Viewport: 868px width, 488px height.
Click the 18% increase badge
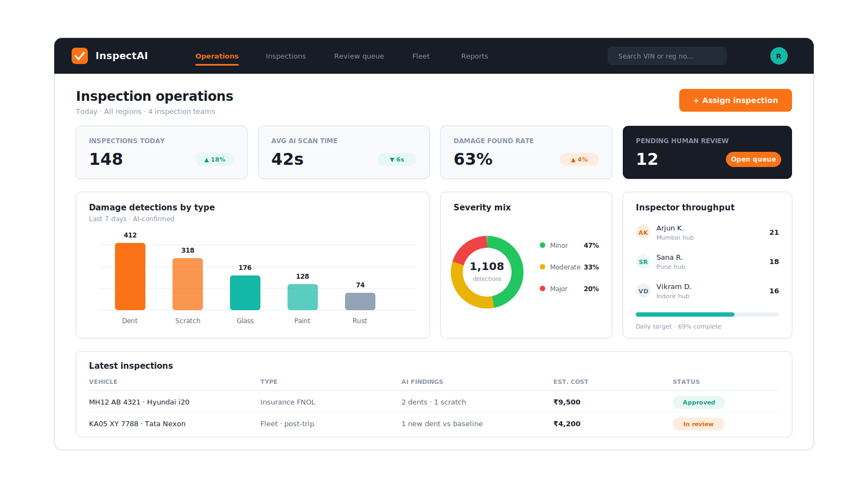click(x=215, y=159)
